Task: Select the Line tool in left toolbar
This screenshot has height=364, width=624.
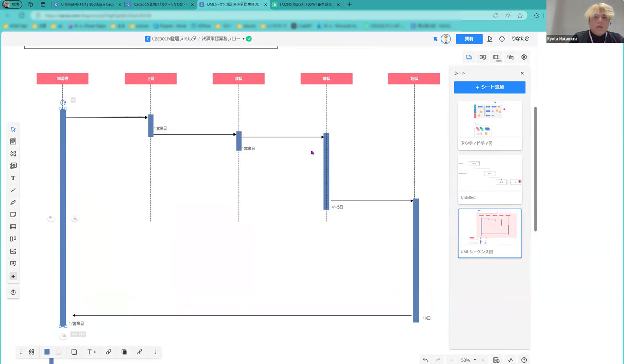Action: [x=14, y=190]
